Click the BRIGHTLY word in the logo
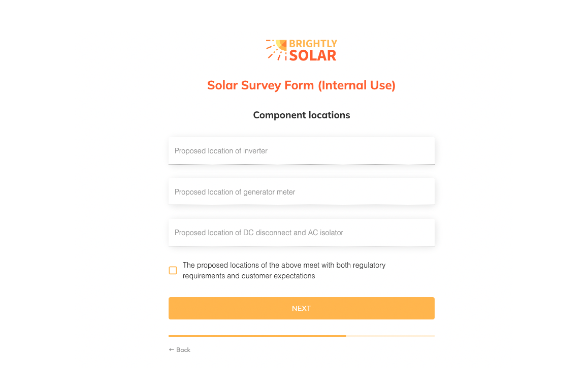The height and width of the screenshot is (387, 588). [313, 44]
